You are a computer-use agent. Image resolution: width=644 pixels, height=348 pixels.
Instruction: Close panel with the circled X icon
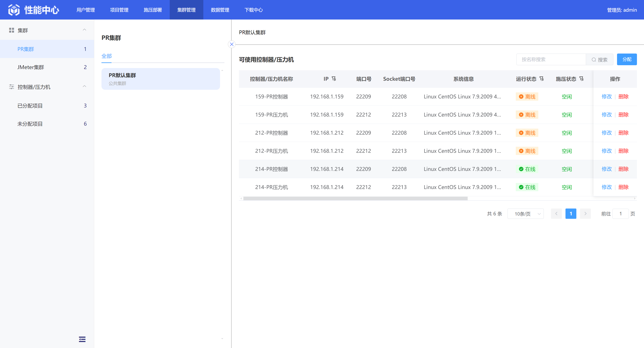tap(232, 44)
